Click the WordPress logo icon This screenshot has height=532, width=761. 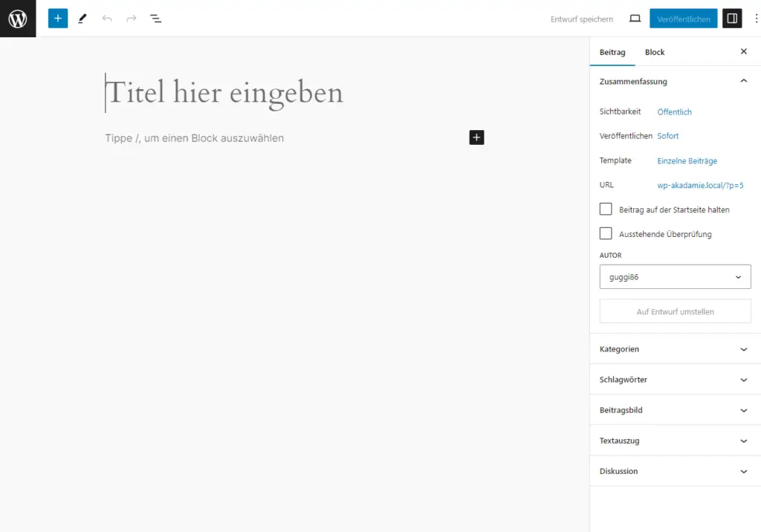point(18,19)
